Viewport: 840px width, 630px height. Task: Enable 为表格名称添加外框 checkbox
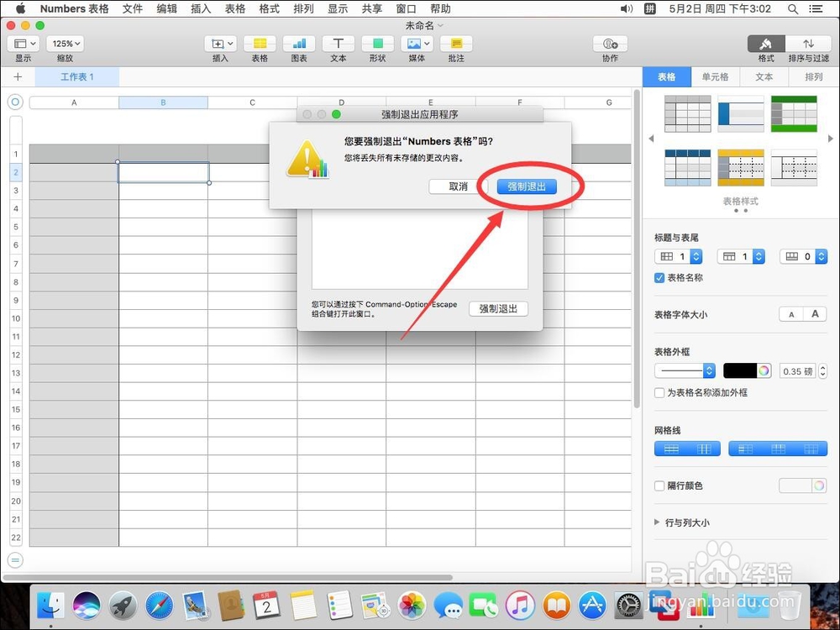(x=659, y=392)
